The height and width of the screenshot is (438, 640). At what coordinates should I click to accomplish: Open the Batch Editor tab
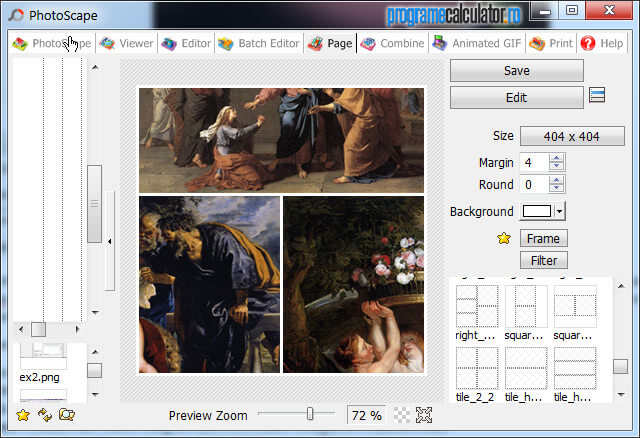(x=259, y=43)
